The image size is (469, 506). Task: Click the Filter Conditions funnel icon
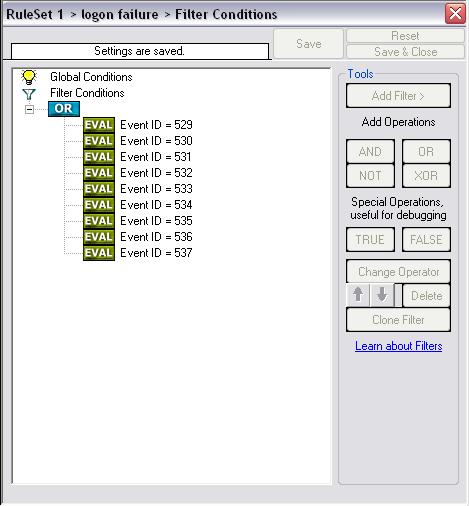[x=29, y=94]
